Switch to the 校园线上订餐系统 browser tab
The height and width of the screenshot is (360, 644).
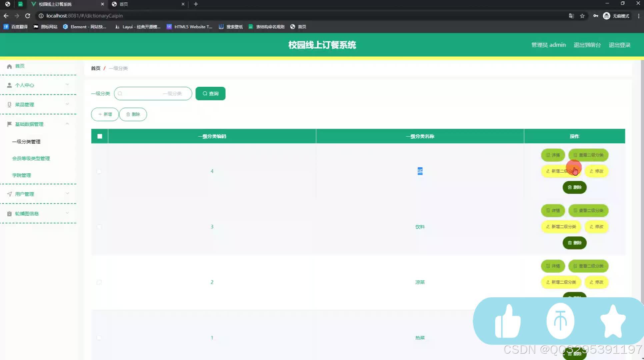pyautogui.click(x=67, y=4)
